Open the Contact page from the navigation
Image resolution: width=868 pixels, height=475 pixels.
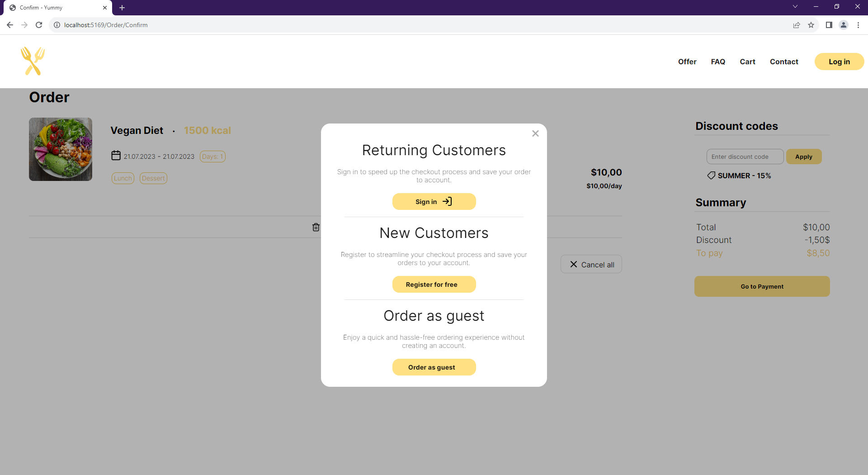click(x=784, y=62)
